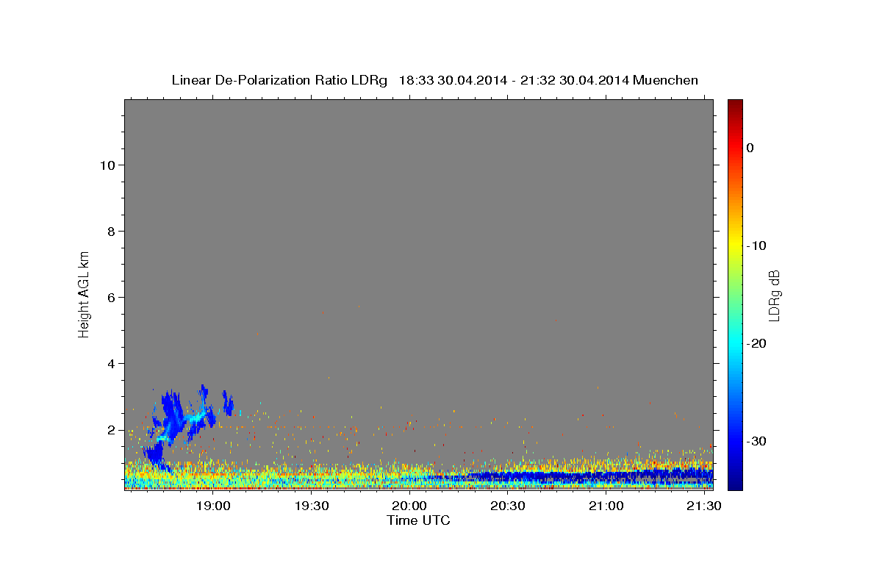Click the "Height AGL km" axis label
This screenshot has height=588, width=882.
[84, 294]
